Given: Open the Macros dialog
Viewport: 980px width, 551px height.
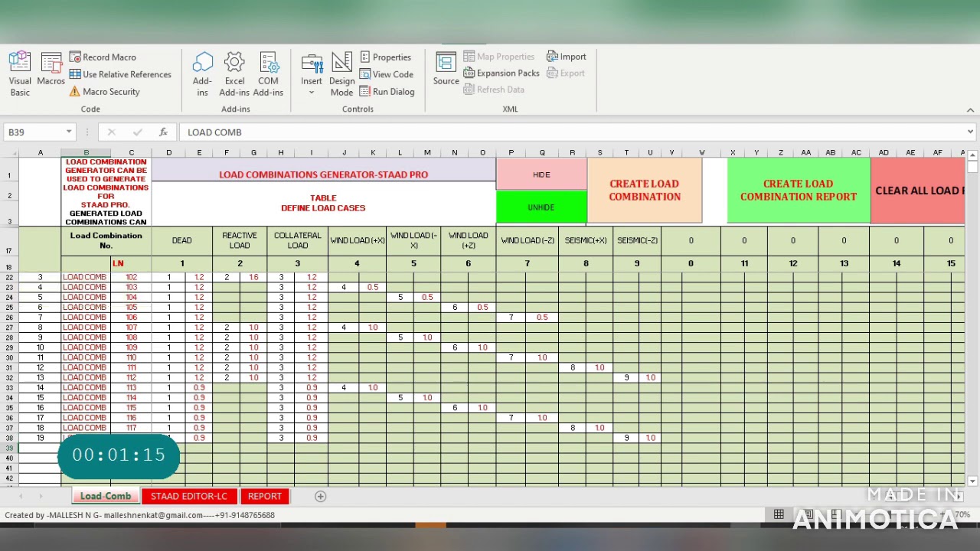Looking at the screenshot, I should (51, 70).
